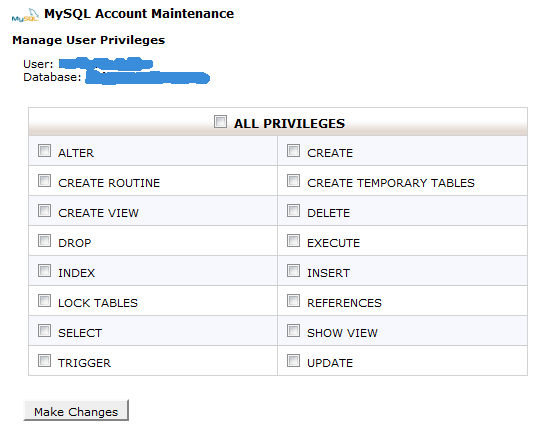Toggle the CREATE VIEW checkbox
Viewport: 546px width, 429px height.
[44, 211]
